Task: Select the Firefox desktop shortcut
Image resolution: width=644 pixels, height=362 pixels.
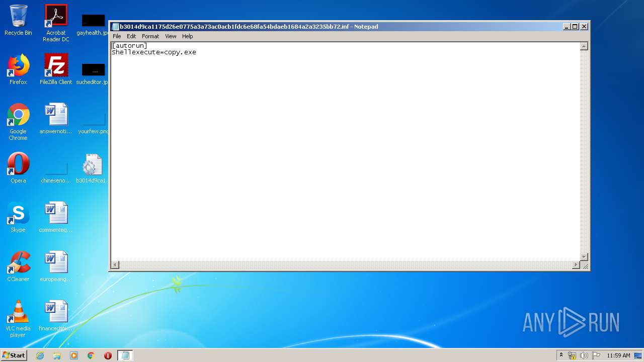Action: [18, 69]
